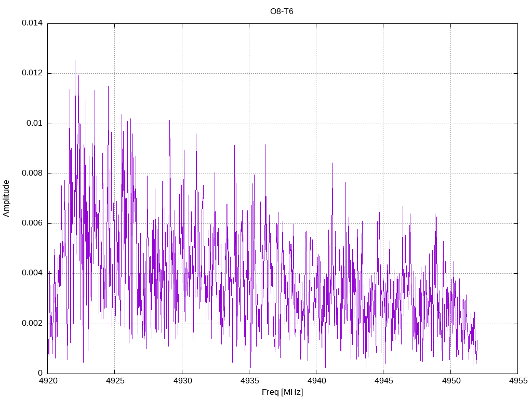This screenshot has height=399, width=532.
Task: Click the 0.012 y-axis tick label
Action: tap(32, 73)
